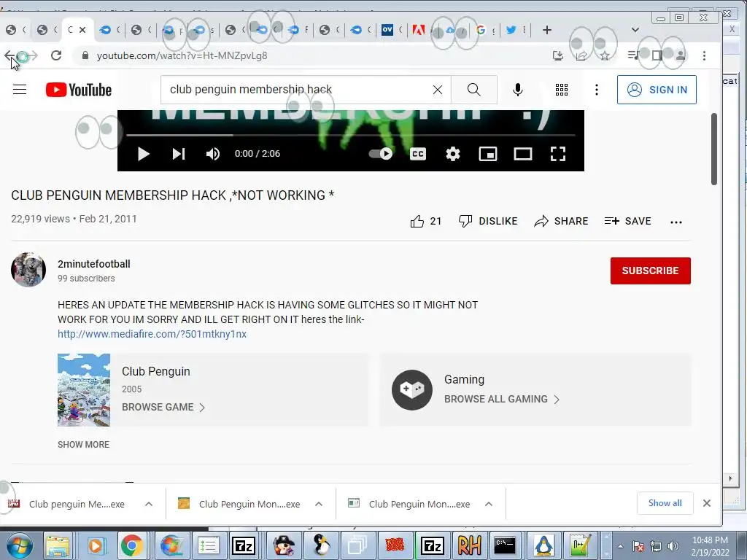Like the video with thumbs up

(x=425, y=222)
